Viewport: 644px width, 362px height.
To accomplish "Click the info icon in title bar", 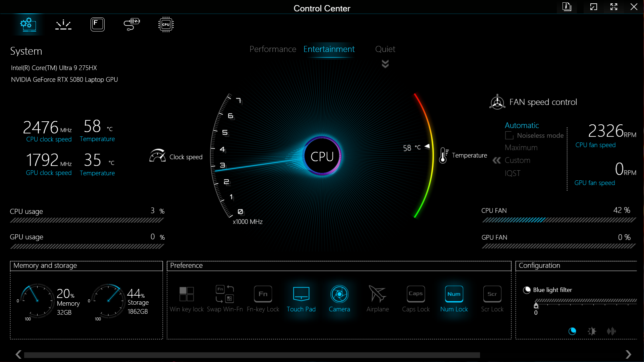I will pyautogui.click(x=567, y=7).
